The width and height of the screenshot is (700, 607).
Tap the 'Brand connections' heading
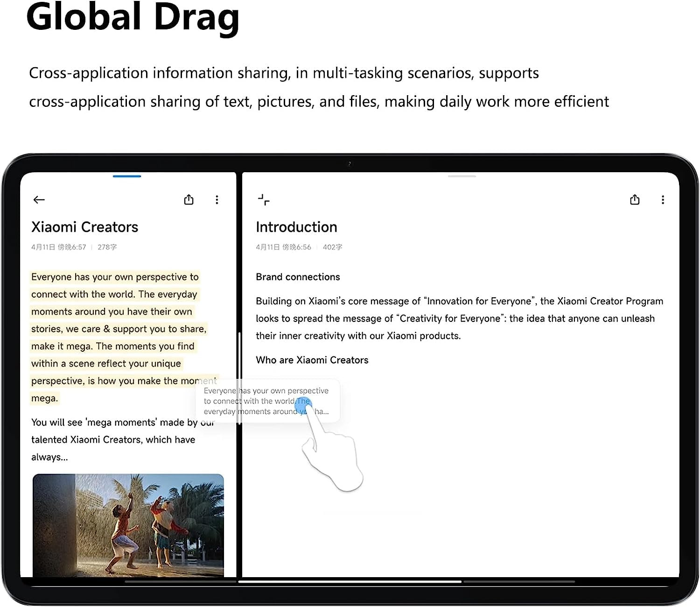pos(298,277)
